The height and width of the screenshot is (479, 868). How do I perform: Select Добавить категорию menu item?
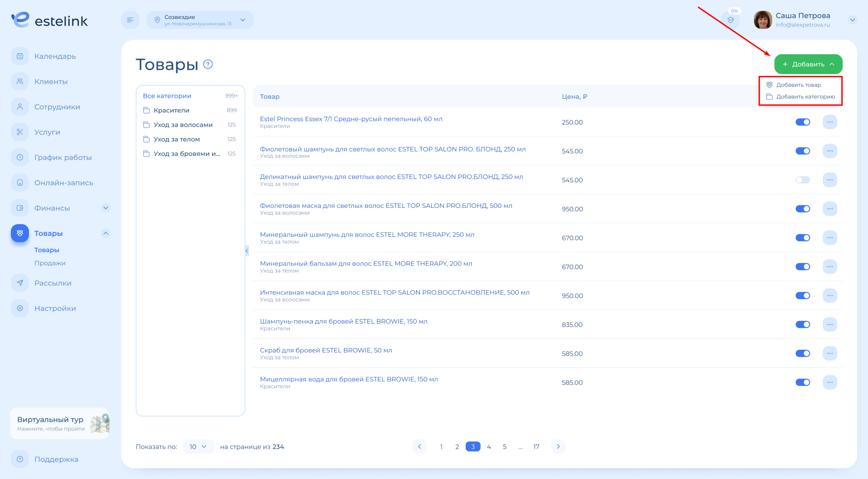(801, 97)
